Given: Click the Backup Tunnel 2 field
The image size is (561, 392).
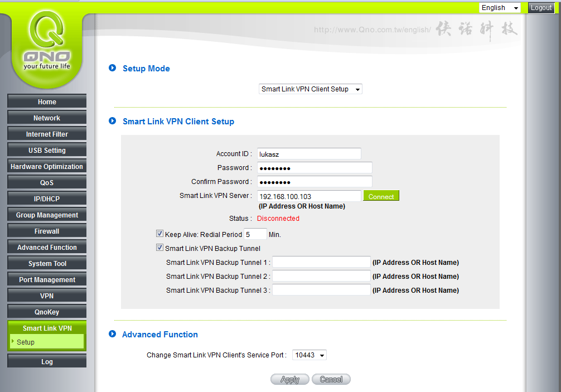Looking at the screenshot, I should click(x=321, y=276).
